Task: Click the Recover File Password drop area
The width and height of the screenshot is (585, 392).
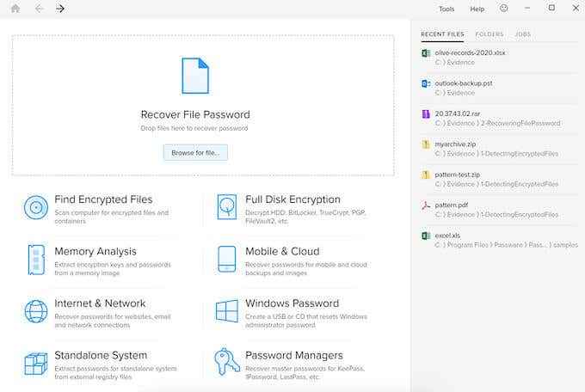Action: pyautogui.click(x=203, y=106)
